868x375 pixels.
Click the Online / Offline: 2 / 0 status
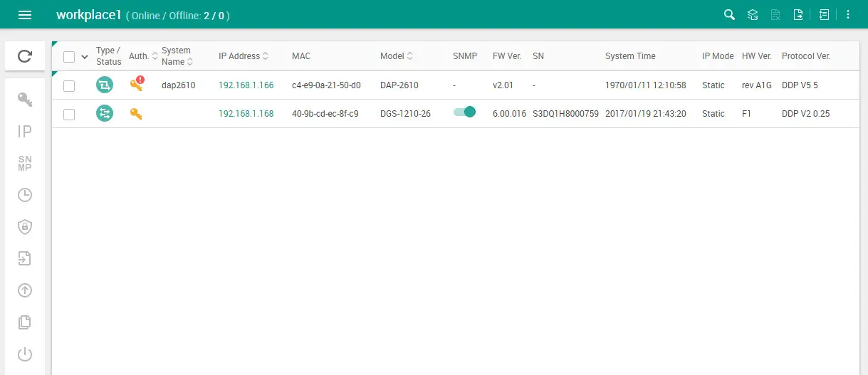pos(178,16)
